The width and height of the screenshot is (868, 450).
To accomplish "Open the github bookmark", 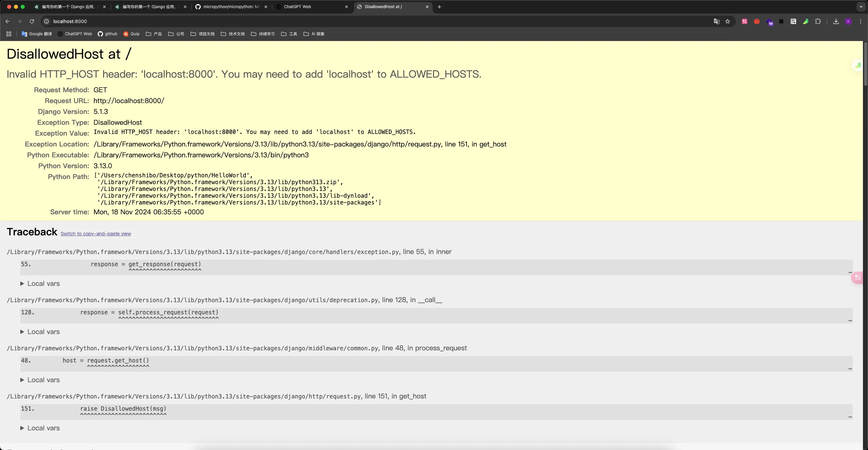I will coord(107,34).
